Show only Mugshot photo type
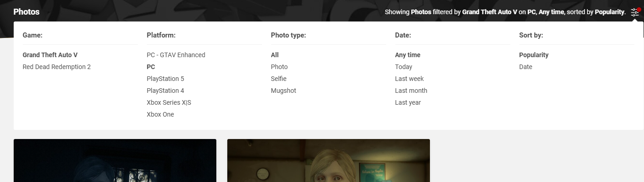This screenshot has height=182, width=644. [x=283, y=91]
